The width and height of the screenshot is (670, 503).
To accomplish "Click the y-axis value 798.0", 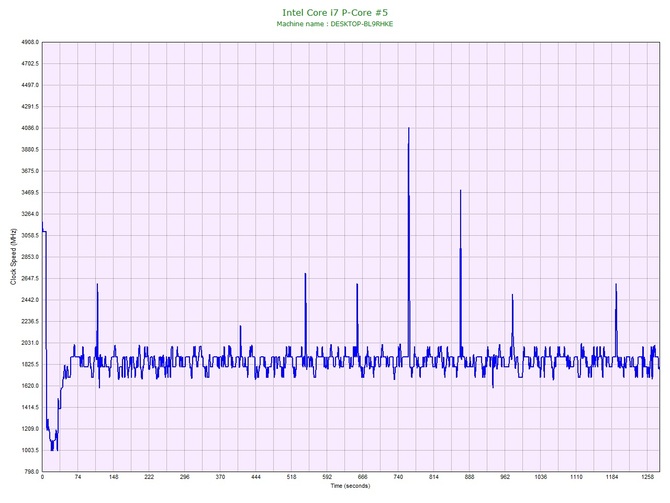I will click(31, 472).
